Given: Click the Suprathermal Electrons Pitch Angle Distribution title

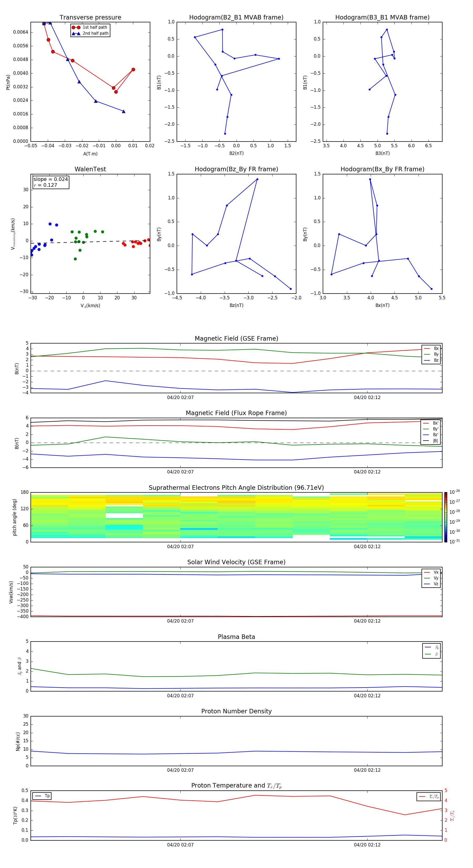Looking at the screenshot, I should (x=236, y=488).
